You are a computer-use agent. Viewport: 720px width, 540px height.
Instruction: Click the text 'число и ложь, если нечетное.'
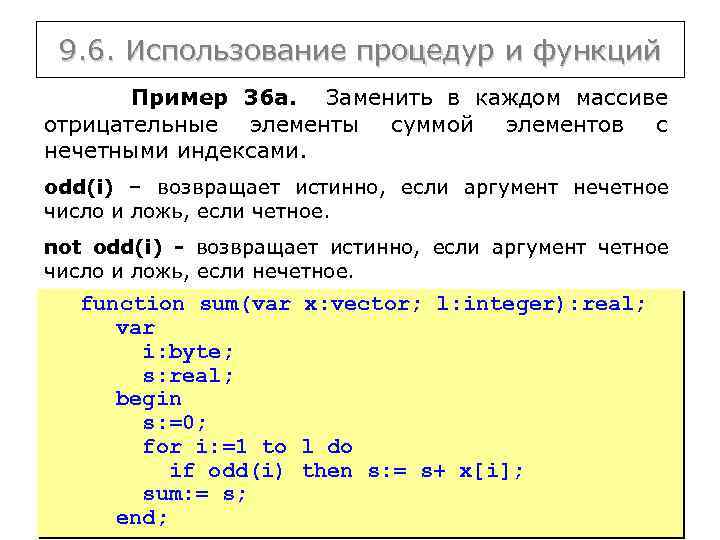pos(198,272)
